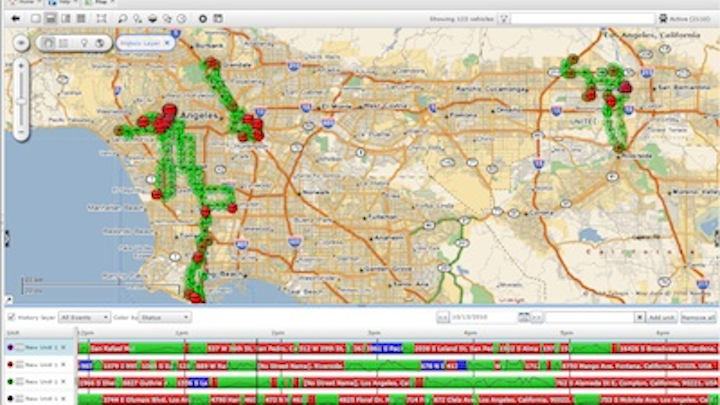Click the Alameda St Compton timeline segment
This screenshot has height=405, width=720.
click(636, 382)
